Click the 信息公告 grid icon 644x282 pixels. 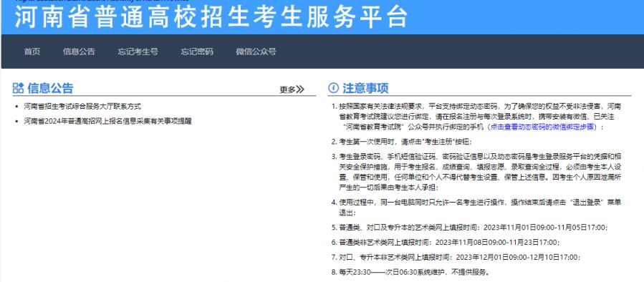(18, 88)
